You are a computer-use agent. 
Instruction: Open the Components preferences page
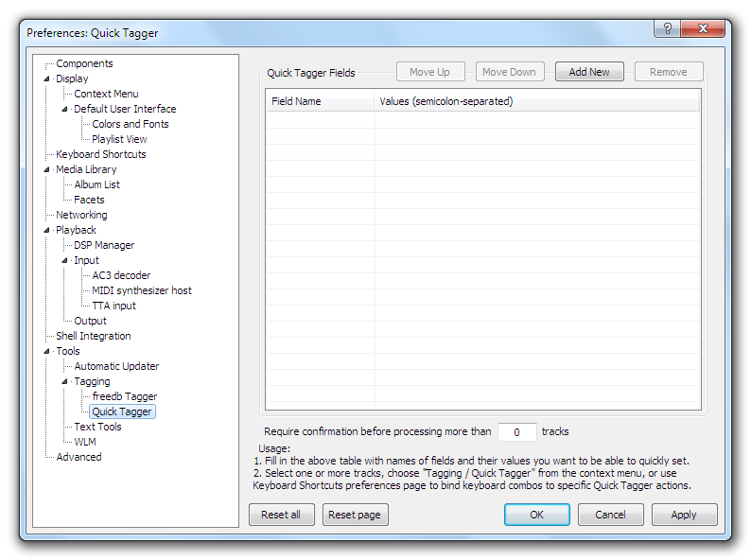(84, 63)
